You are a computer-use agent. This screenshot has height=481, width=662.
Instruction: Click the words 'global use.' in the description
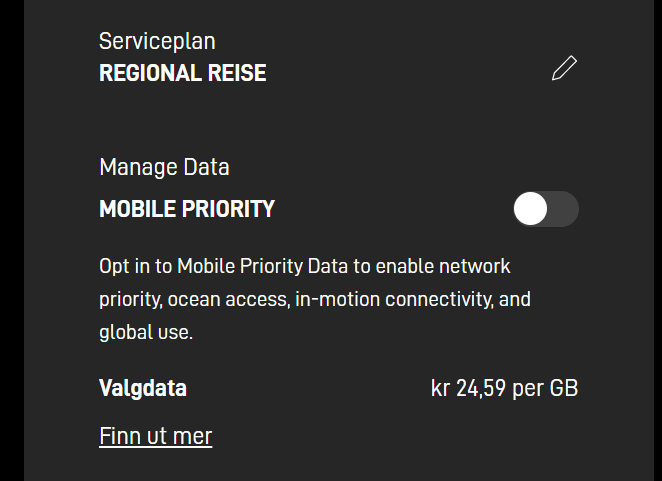pyautogui.click(x=146, y=332)
